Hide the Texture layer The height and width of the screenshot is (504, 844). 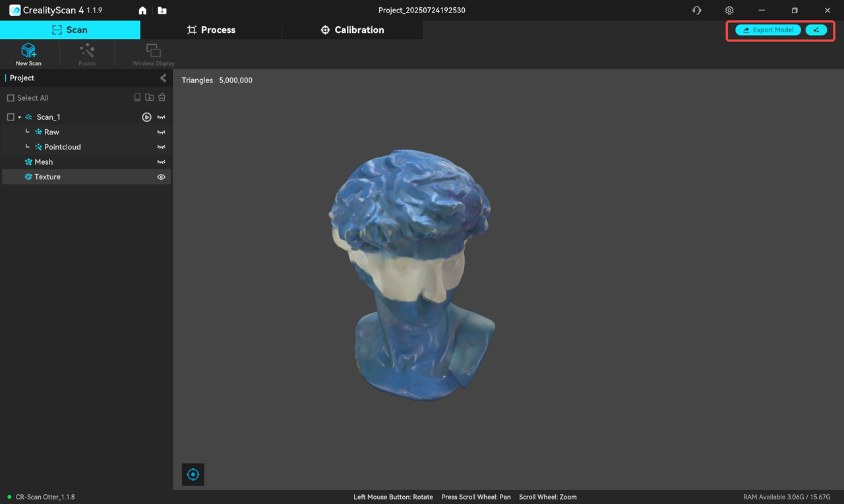(x=161, y=177)
